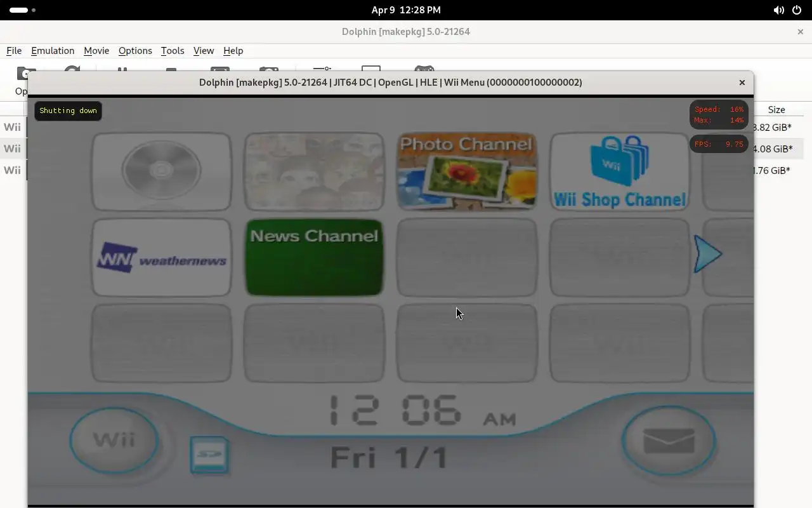Click the Wii Menu window title bar
Screen dimensions: 812x508
click(391, 83)
